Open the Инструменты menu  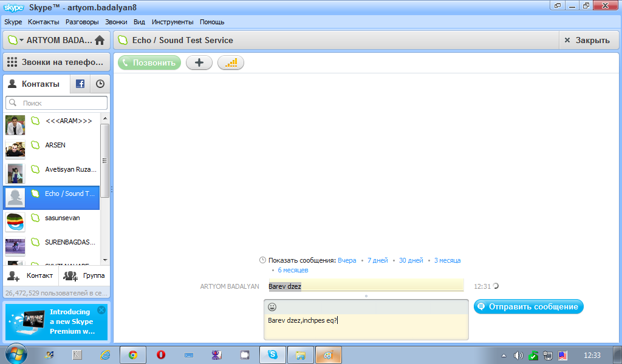(x=173, y=22)
